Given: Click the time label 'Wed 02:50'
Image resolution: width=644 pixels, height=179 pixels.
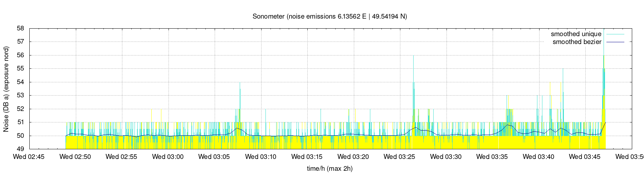Looking at the screenshot, I should click(x=75, y=157).
